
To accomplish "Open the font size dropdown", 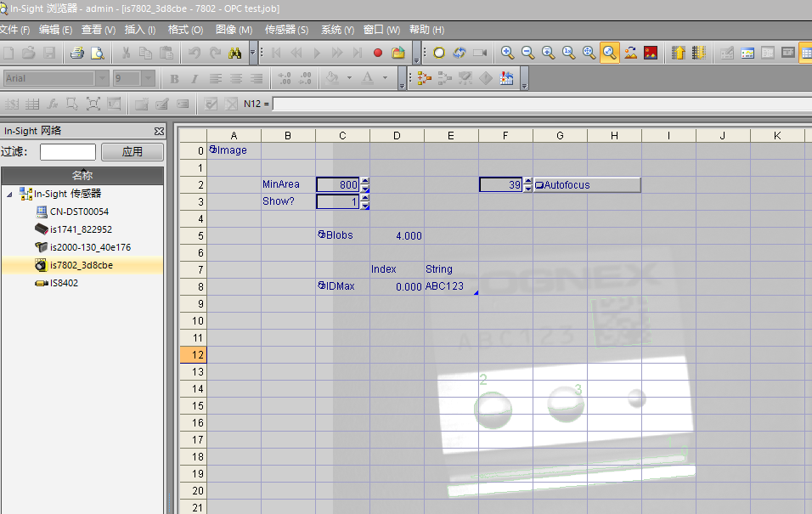I will pos(149,78).
